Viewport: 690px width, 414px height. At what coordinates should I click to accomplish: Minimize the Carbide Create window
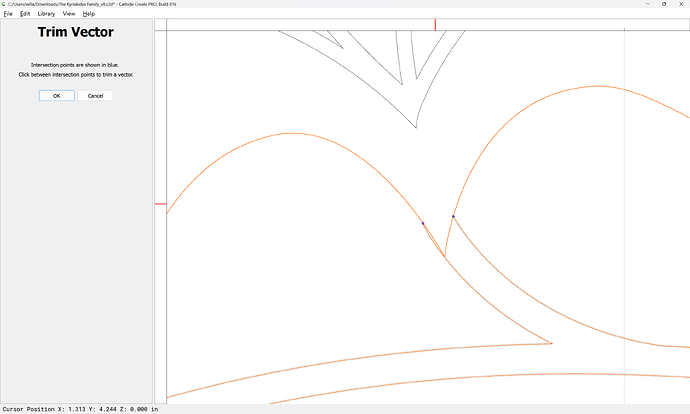tap(648, 4)
